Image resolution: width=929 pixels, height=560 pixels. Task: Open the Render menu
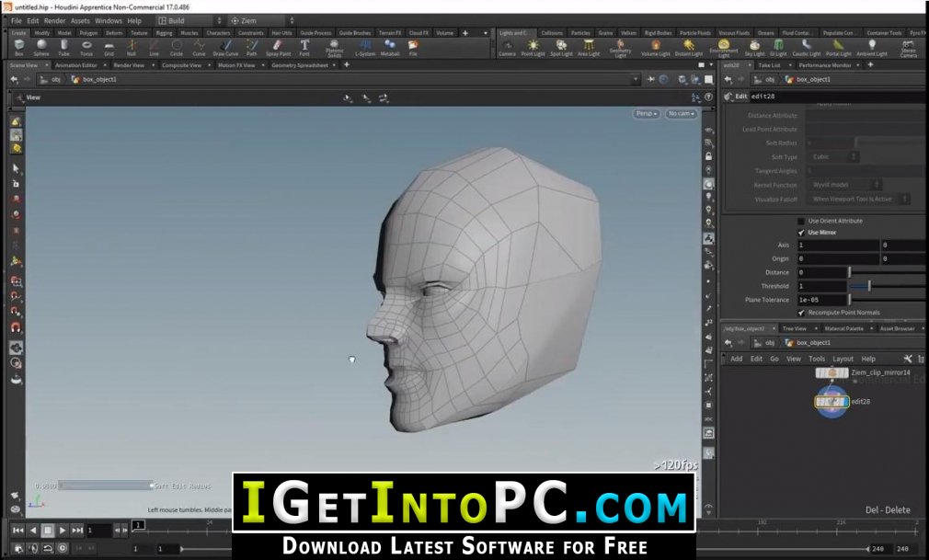pyautogui.click(x=54, y=21)
